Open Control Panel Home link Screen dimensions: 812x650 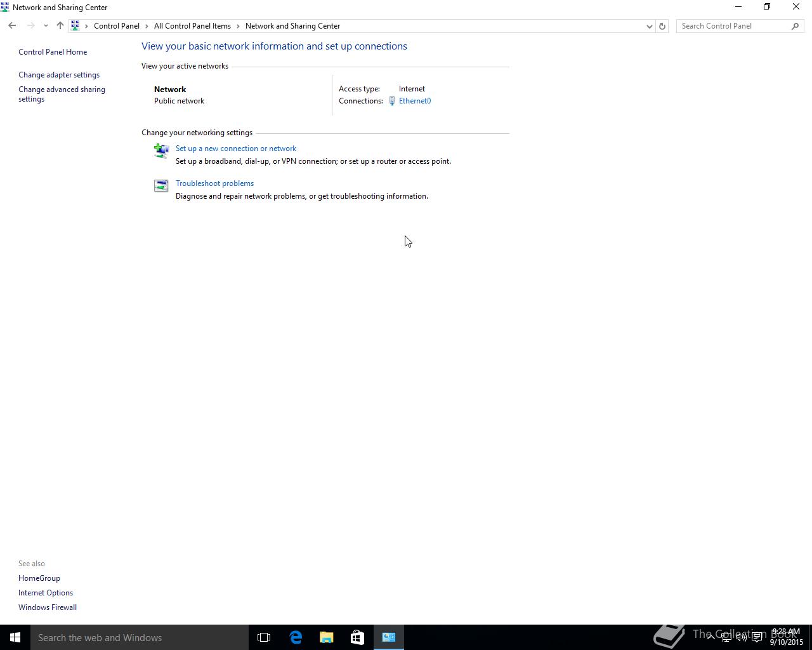tap(53, 52)
